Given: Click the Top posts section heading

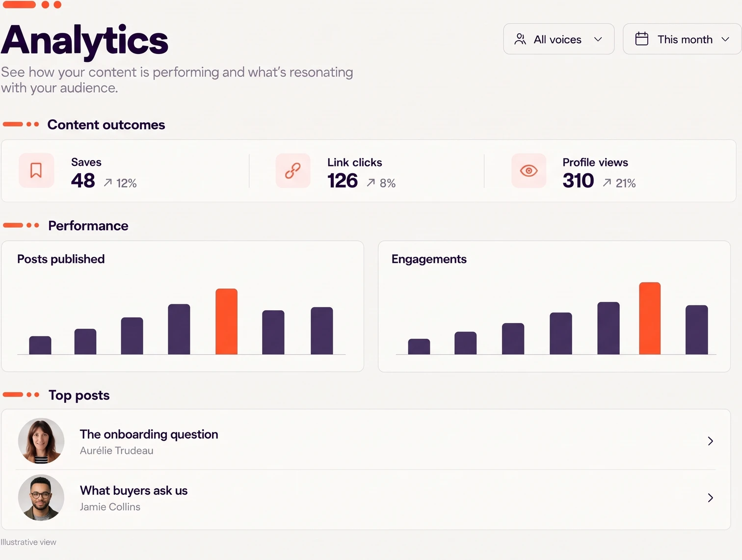Looking at the screenshot, I should pyautogui.click(x=79, y=395).
